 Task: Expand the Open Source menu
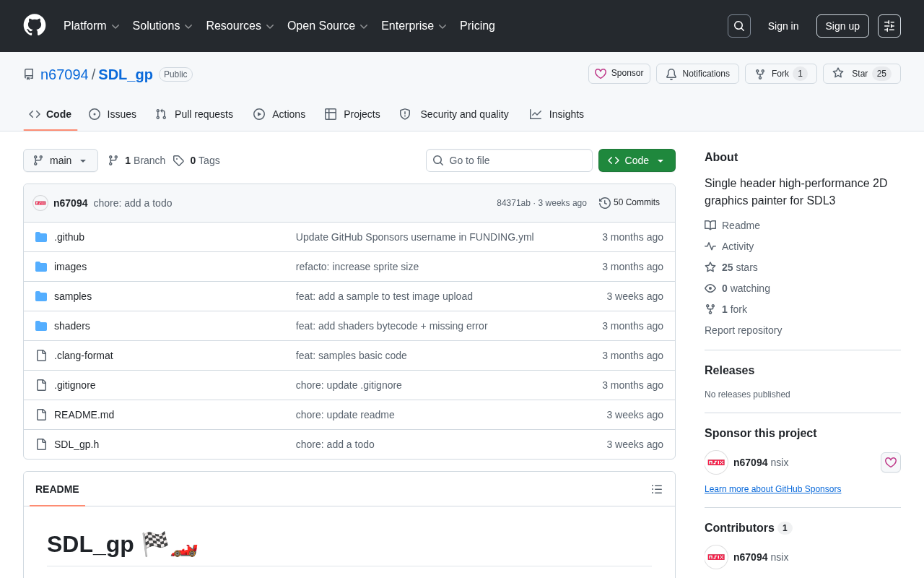328,26
